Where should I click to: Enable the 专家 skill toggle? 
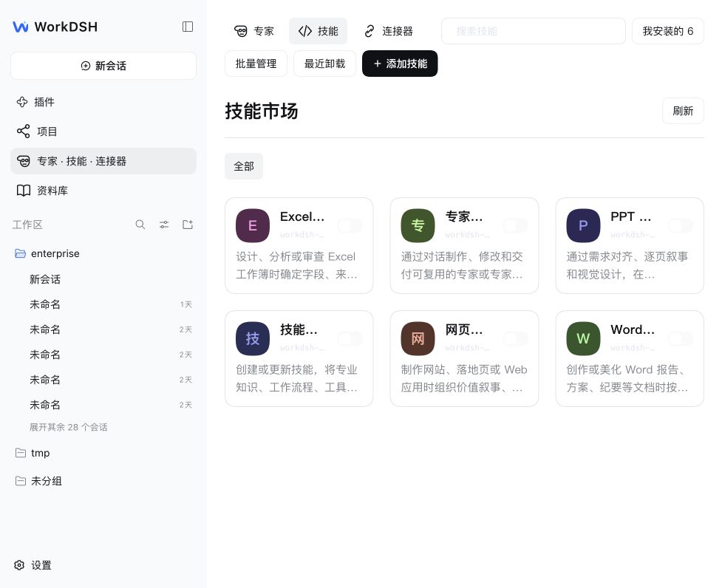coord(515,225)
